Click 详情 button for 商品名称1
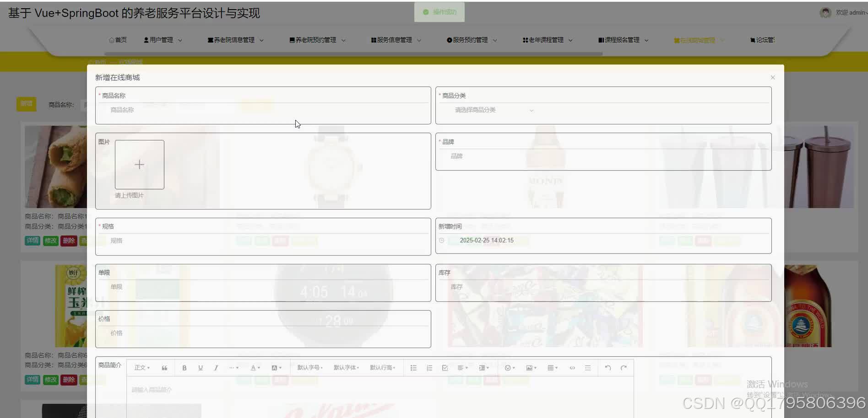Image resolution: width=868 pixels, height=418 pixels. [x=33, y=241]
